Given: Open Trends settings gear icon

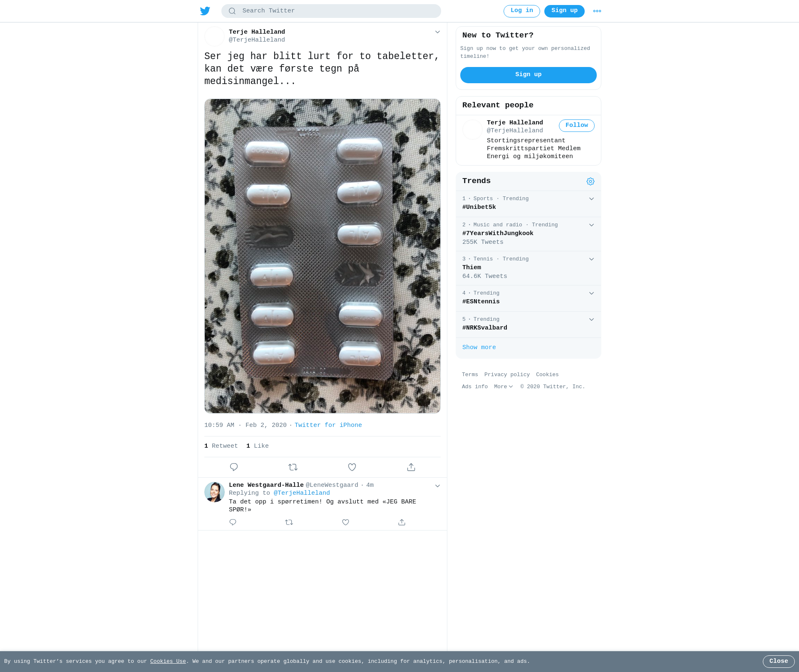Looking at the screenshot, I should 591,181.
